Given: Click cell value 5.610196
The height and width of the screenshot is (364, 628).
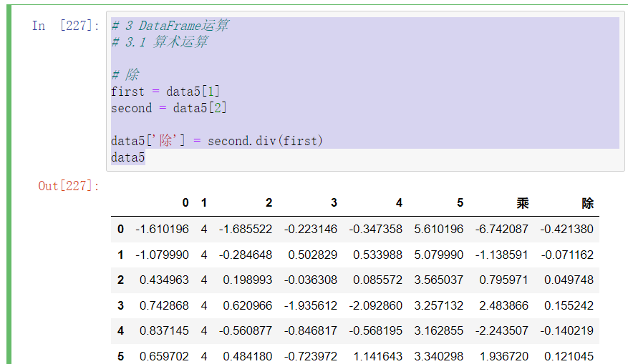Looking at the screenshot, I should tap(438, 230).
